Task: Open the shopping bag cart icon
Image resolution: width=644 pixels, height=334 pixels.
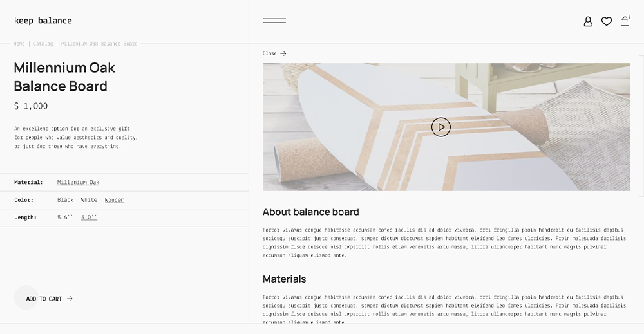Action: [625, 21]
